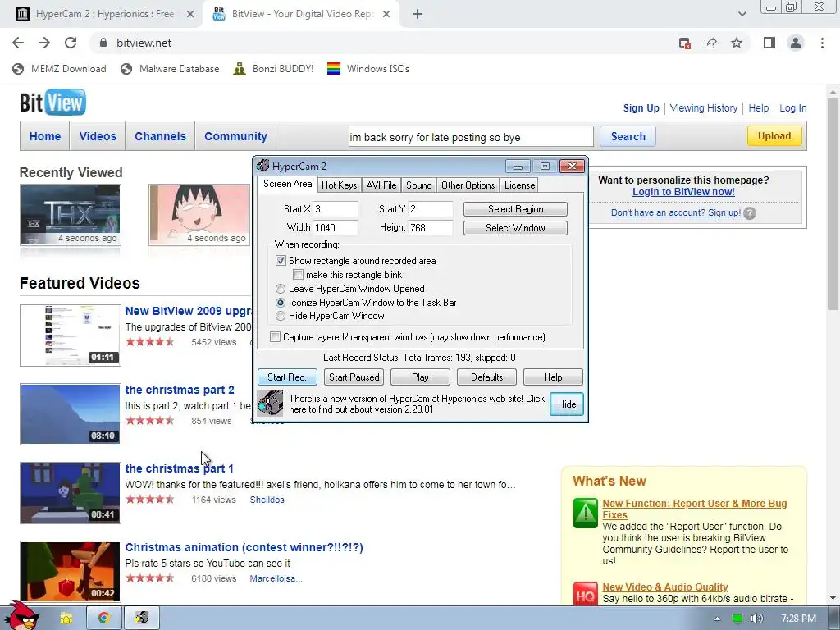Click the BitView logo
This screenshot has height=630, width=840.
point(52,103)
